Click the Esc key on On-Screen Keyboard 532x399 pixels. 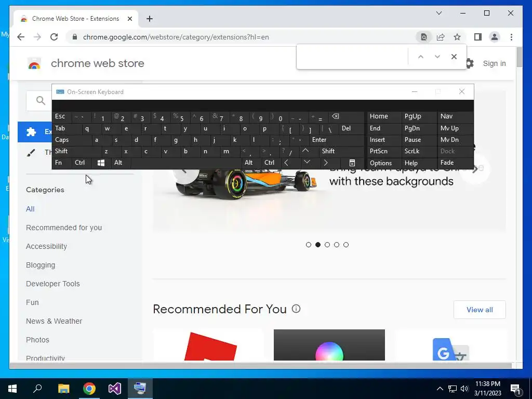[62, 116]
